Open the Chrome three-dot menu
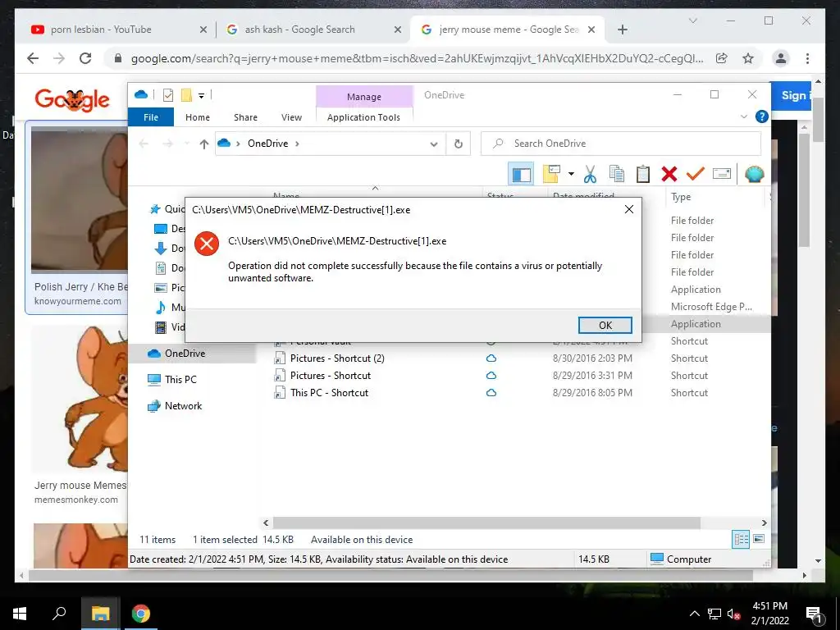The image size is (840, 630). (x=807, y=58)
